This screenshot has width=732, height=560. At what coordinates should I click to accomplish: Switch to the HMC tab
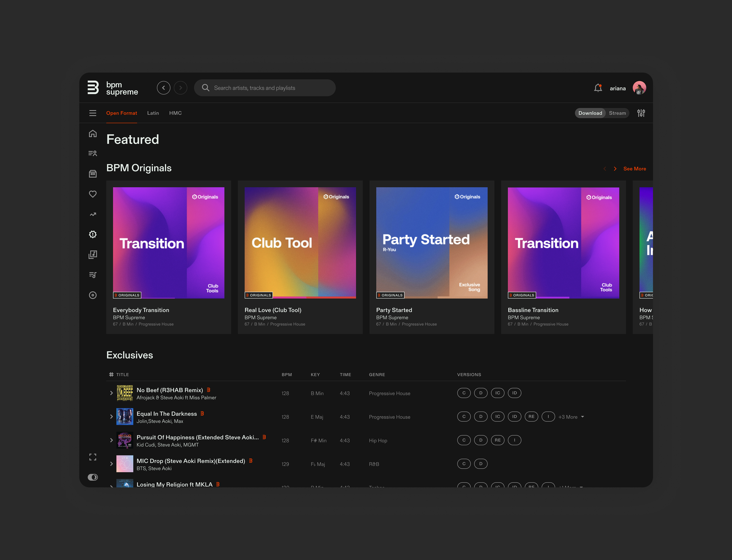(175, 113)
